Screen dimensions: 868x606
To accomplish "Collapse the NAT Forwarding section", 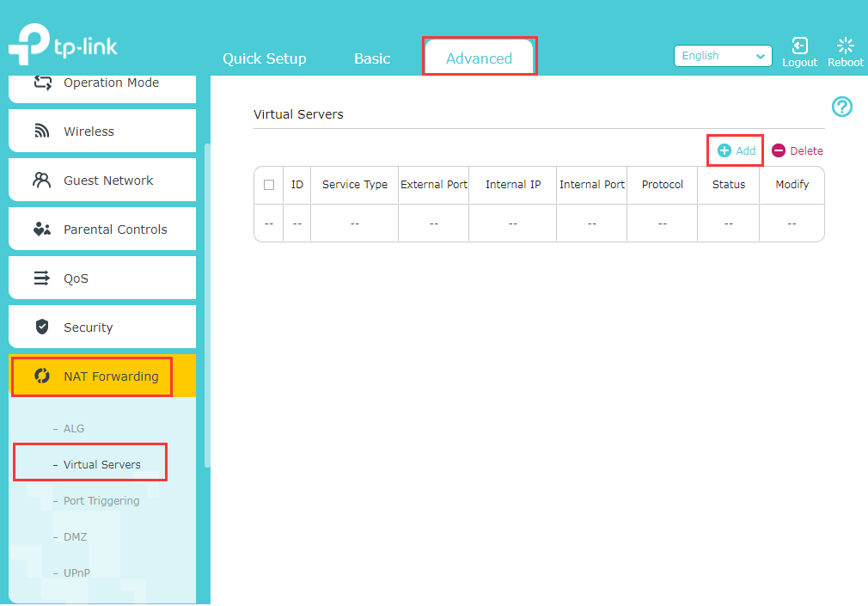I will (92, 376).
